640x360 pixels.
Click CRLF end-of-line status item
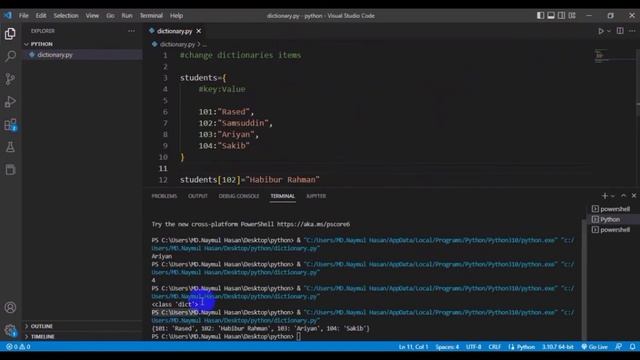coord(494,347)
